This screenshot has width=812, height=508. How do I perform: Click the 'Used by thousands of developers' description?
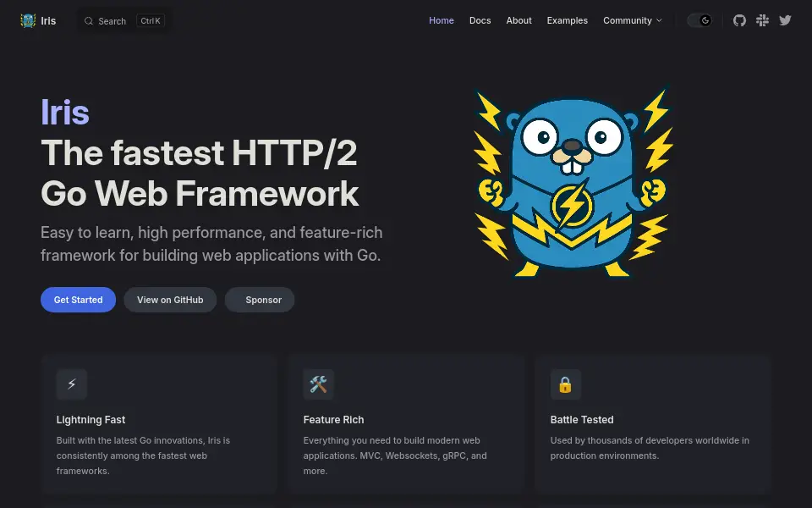coord(650,448)
